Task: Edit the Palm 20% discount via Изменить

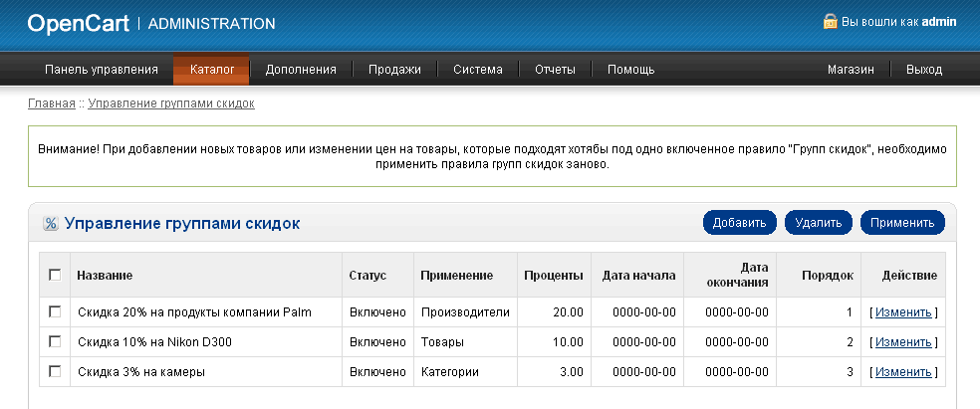Action: tap(903, 312)
